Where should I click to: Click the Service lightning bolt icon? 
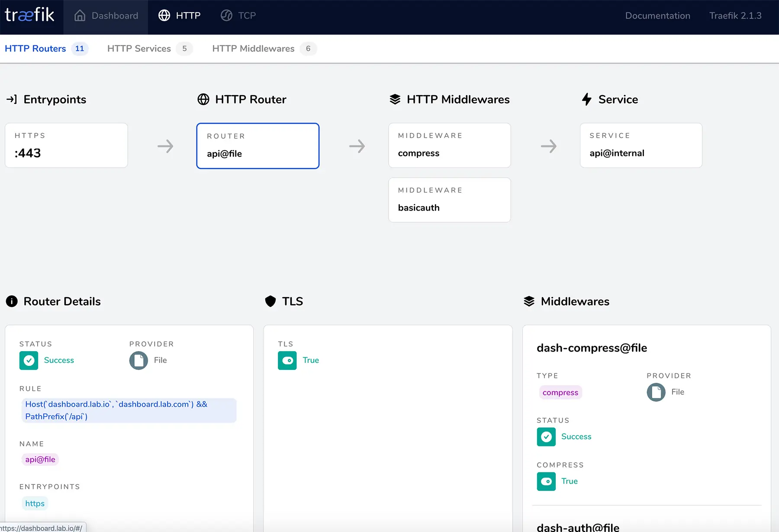click(587, 99)
